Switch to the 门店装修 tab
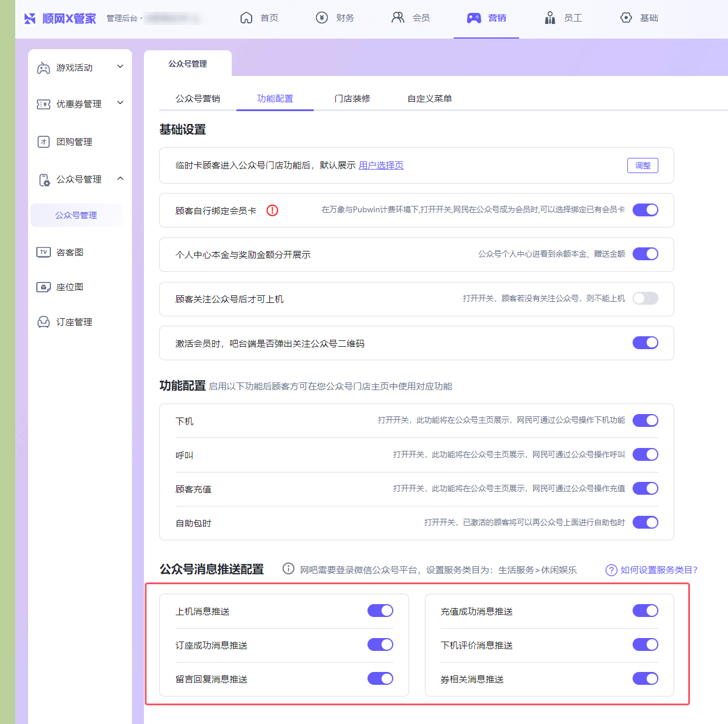 click(352, 98)
